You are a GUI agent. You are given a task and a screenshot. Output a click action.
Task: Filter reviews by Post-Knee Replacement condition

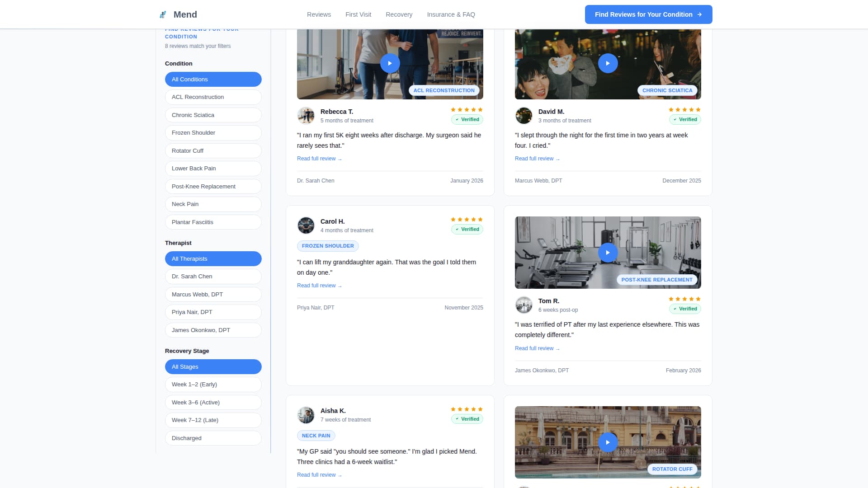[x=213, y=187]
